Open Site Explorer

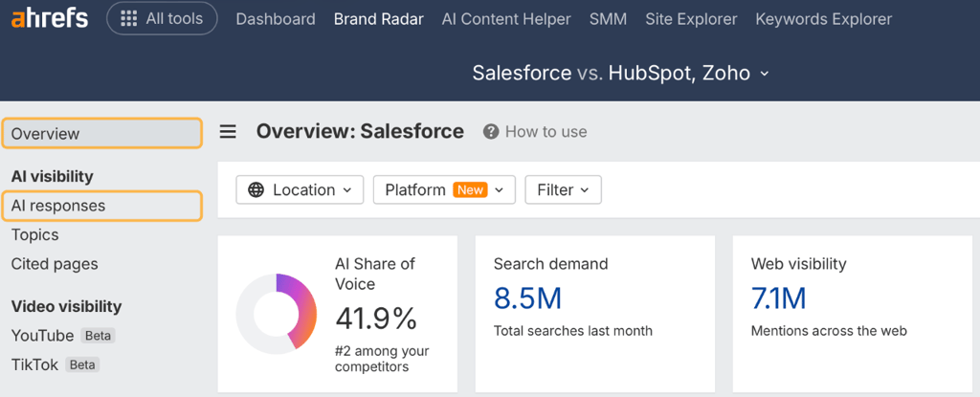(x=691, y=19)
